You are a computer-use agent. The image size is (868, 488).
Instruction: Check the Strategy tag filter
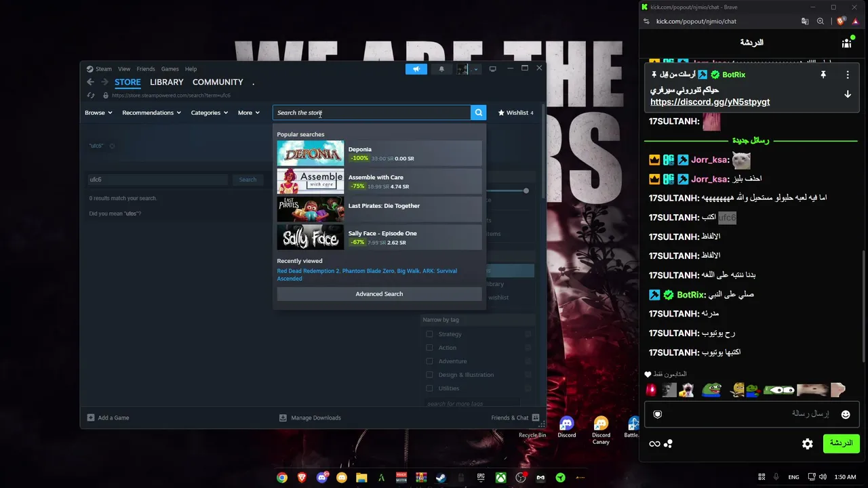pyautogui.click(x=429, y=334)
